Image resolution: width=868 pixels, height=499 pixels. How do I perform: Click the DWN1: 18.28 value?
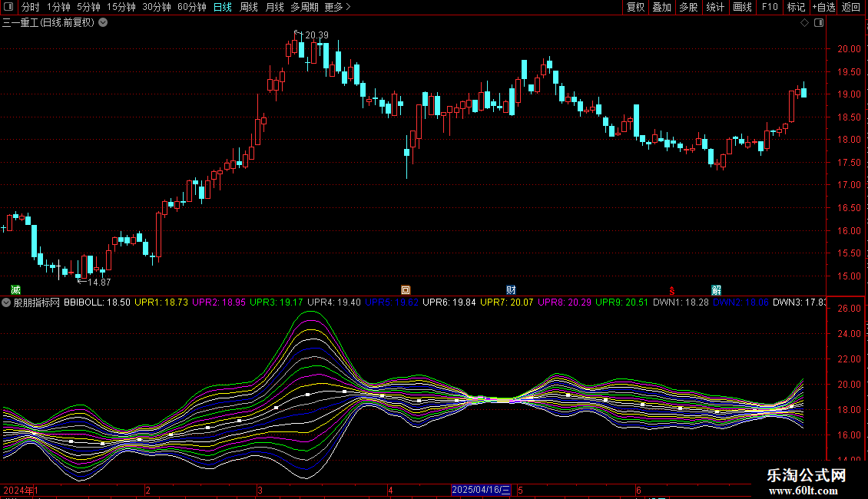tap(681, 302)
